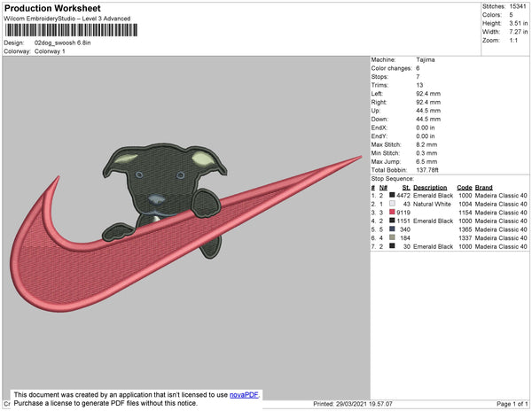Click design name 02dog_swoosh 6.8in
This screenshot has width=532, height=411.
[62, 43]
